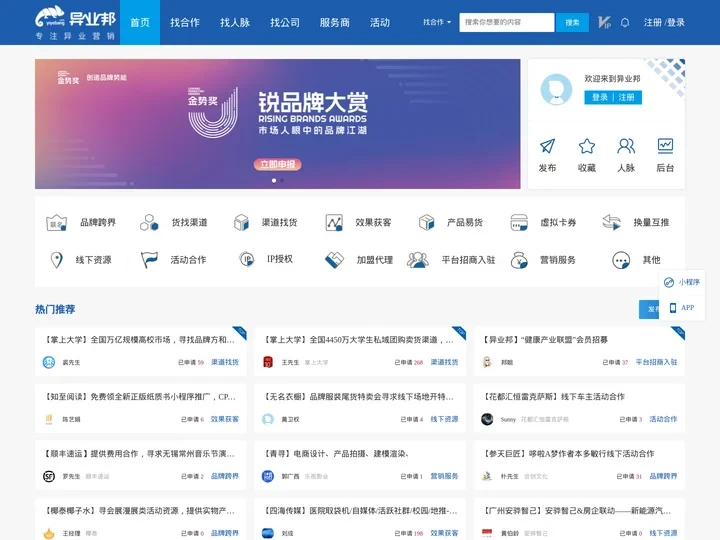
Task: Click the user avatar in welcome panel
Action: tap(556, 90)
